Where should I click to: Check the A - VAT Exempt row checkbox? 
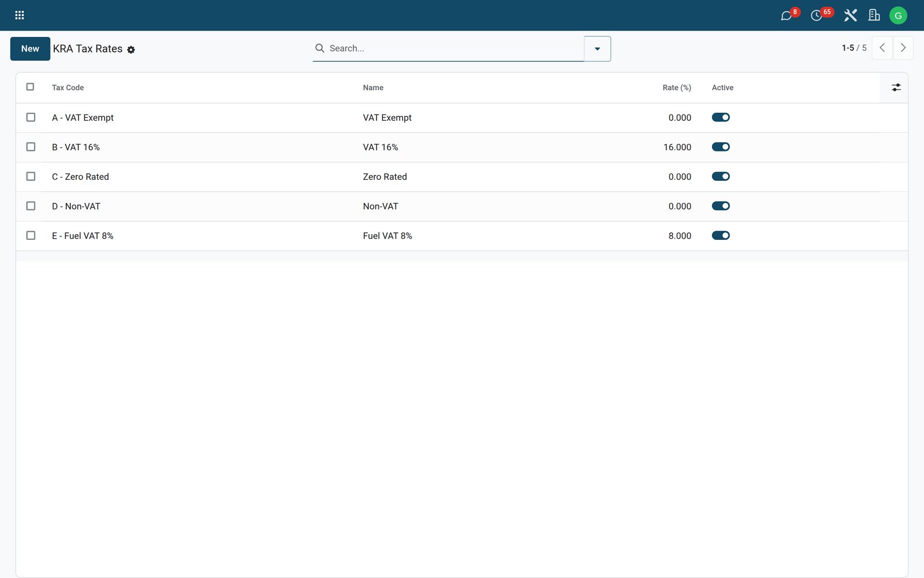click(x=31, y=117)
